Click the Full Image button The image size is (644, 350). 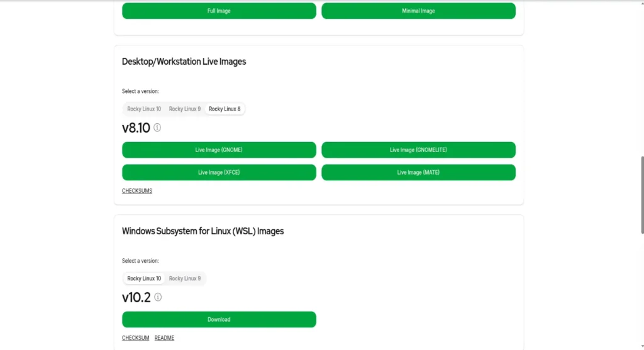click(x=219, y=11)
